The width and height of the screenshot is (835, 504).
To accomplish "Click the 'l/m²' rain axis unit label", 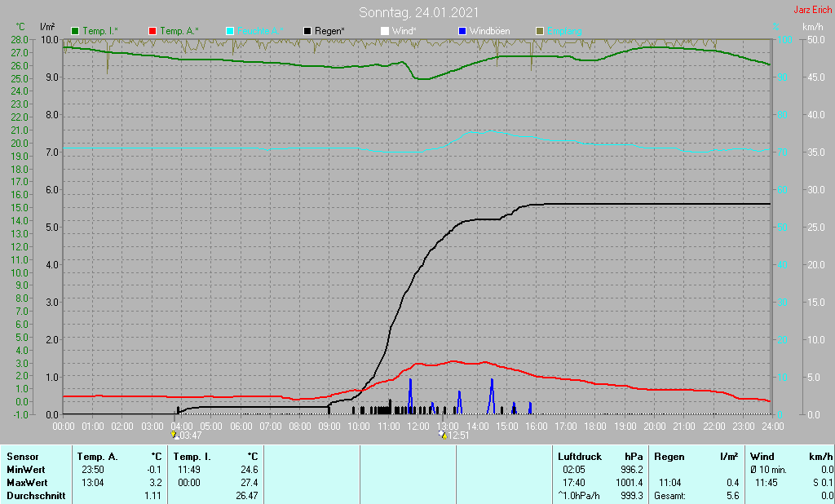I will tap(47, 27).
